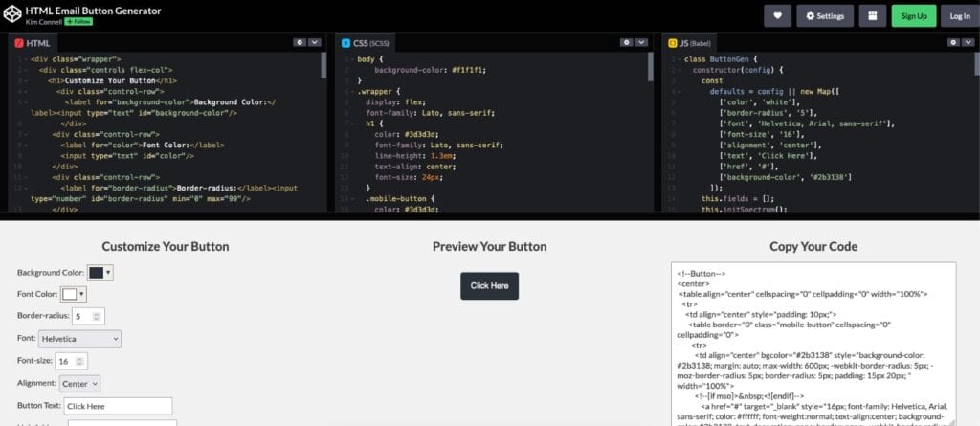Click the CSS editor vertical scrollbar
Viewport: 980px width, 426px height.
[x=650, y=67]
